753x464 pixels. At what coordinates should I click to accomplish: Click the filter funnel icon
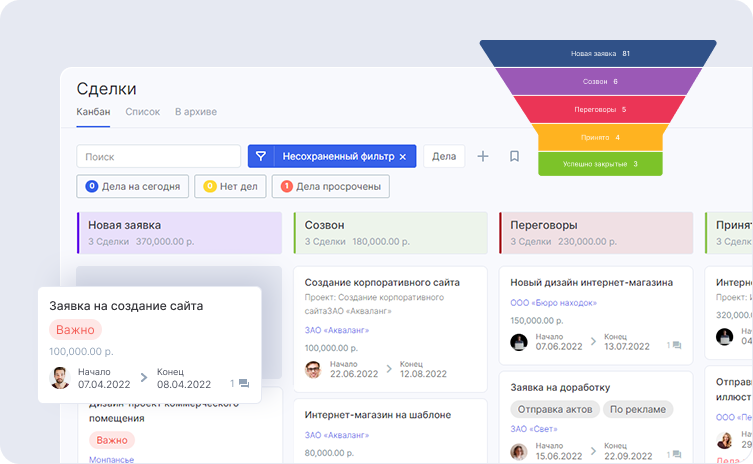(x=261, y=156)
